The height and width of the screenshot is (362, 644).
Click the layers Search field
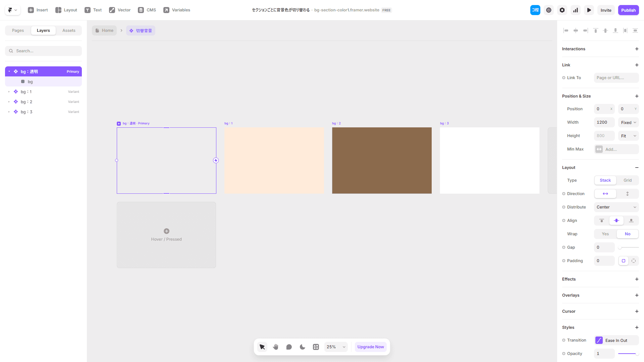(x=44, y=51)
